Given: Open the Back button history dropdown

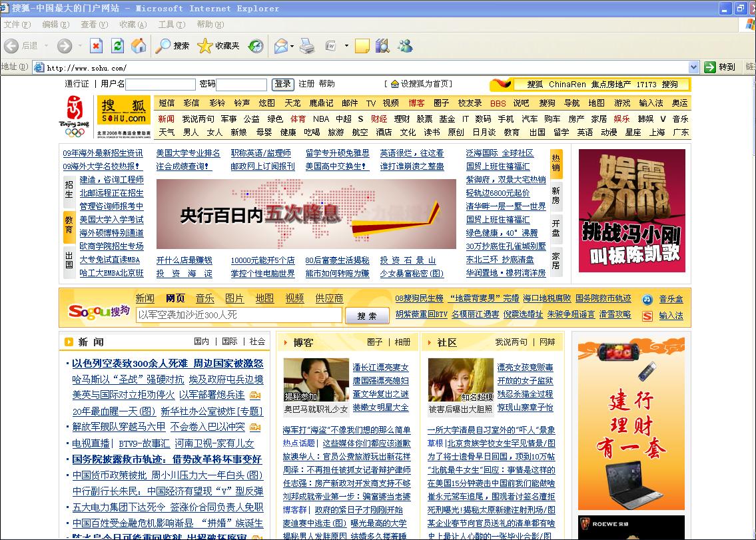Looking at the screenshot, I should pyautogui.click(x=46, y=46).
